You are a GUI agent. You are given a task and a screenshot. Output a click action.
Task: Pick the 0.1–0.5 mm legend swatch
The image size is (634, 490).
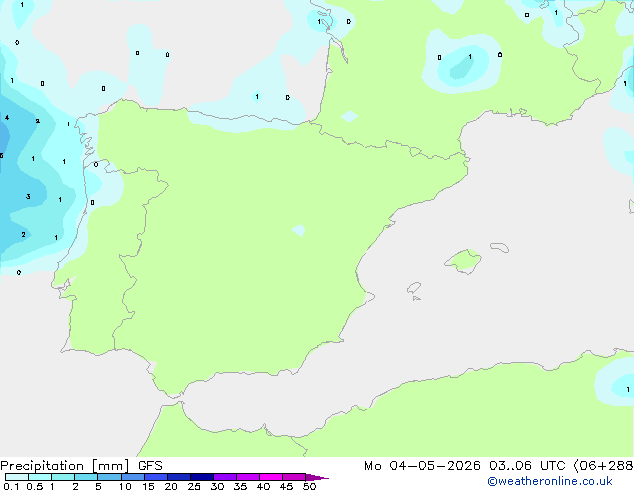tap(17, 477)
